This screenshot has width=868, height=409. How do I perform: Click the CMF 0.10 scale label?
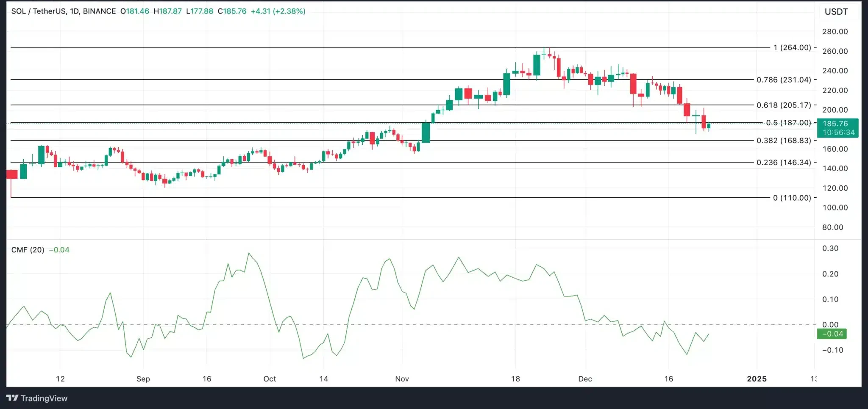[830, 299]
